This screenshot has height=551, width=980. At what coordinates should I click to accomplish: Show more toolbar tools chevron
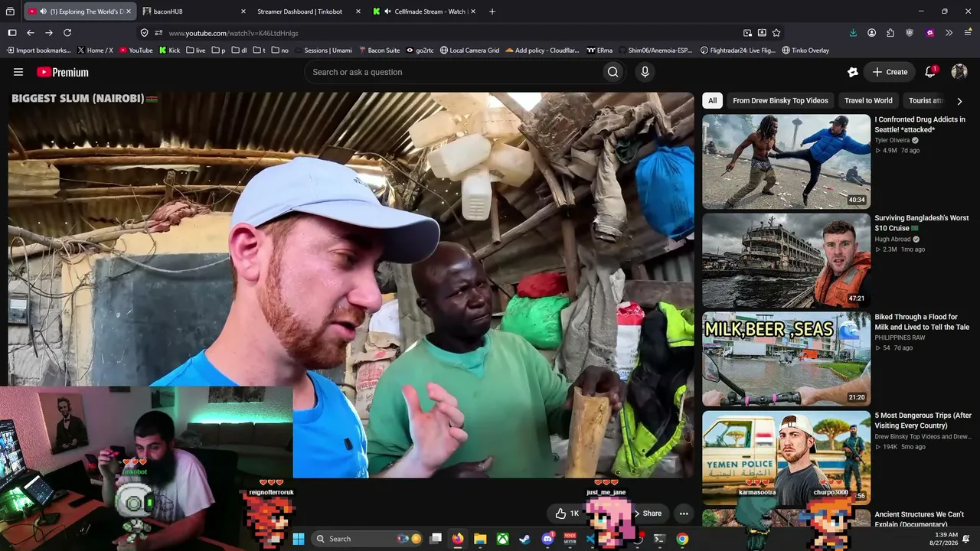[x=949, y=33]
